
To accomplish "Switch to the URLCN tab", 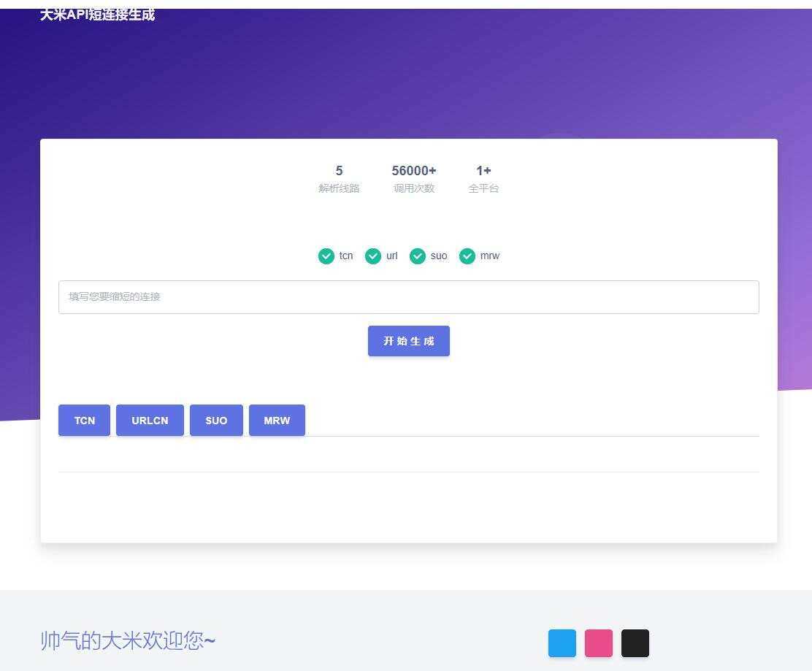I will (x=149, y=420).
